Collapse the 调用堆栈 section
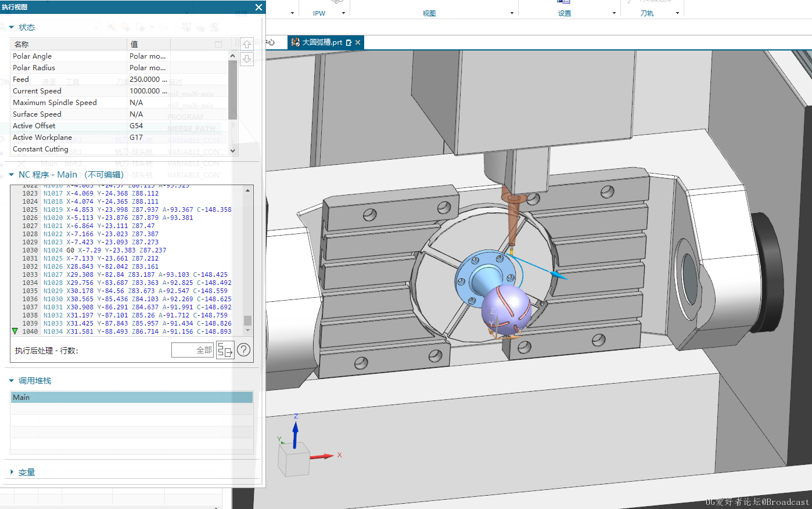 click(11, 381)
